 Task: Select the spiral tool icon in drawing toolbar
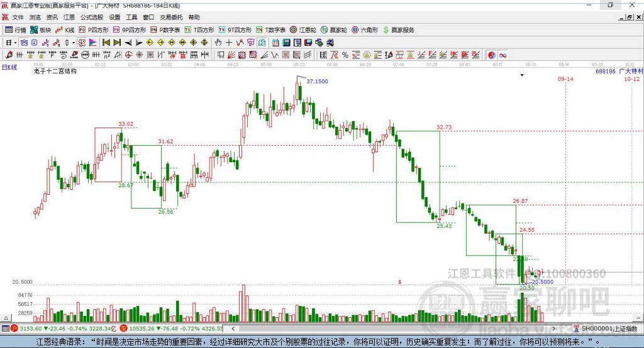click(64, 55)
